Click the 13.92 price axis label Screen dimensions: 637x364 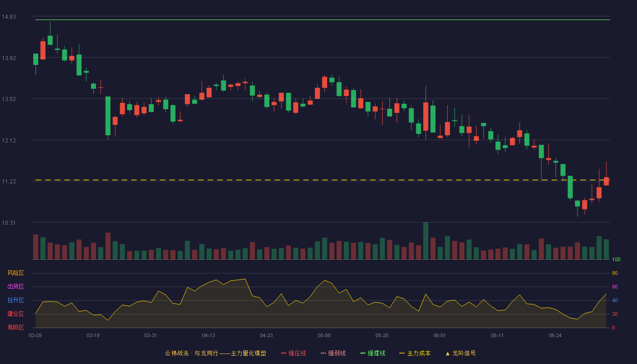coord(9,58)
